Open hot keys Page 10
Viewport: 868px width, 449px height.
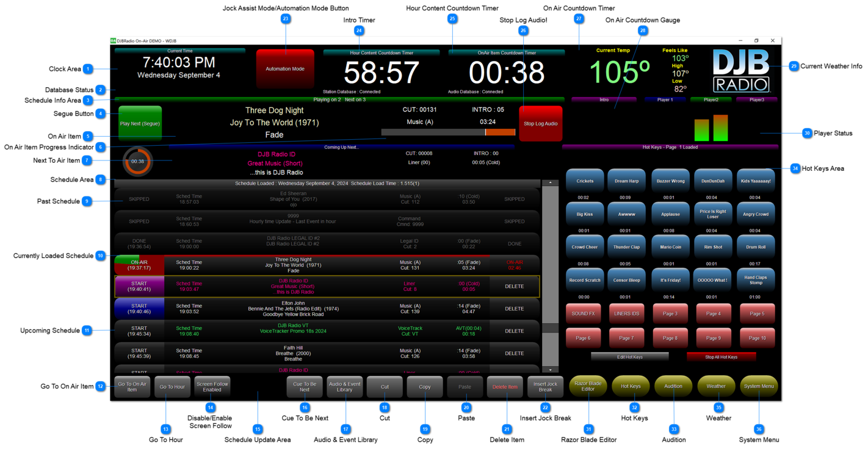tap(757, 338)
